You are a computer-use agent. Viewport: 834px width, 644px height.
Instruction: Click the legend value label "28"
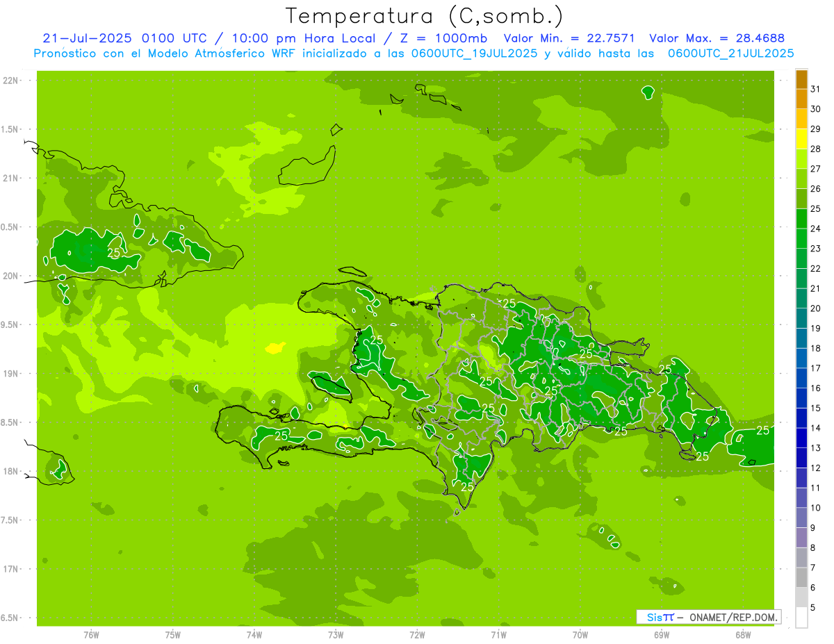816,149
